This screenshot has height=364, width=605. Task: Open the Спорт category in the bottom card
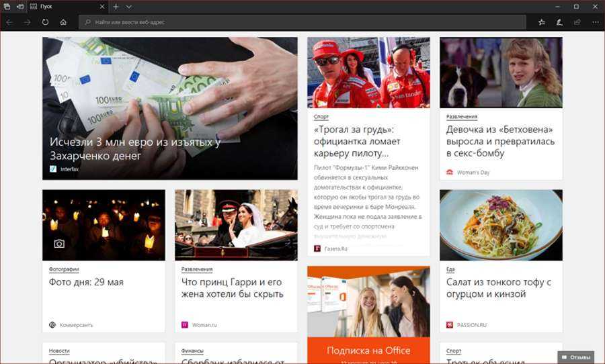tap(454, 351)
